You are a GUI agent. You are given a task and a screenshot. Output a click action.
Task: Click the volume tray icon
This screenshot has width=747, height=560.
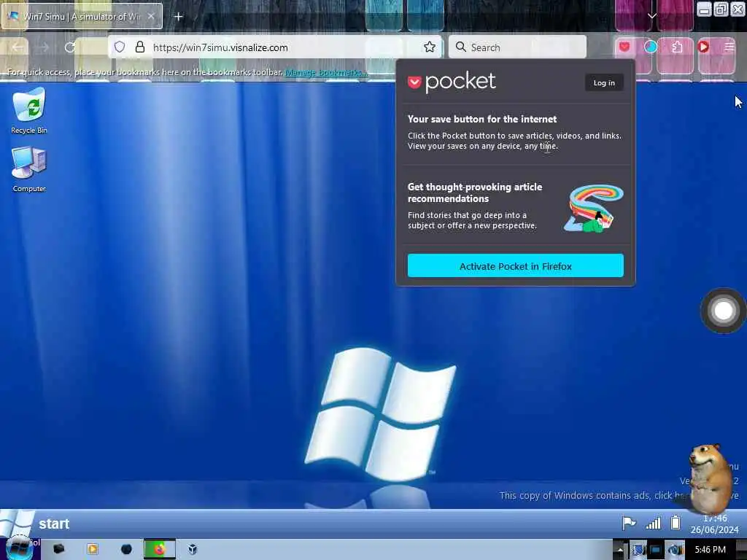coord(675,550)
